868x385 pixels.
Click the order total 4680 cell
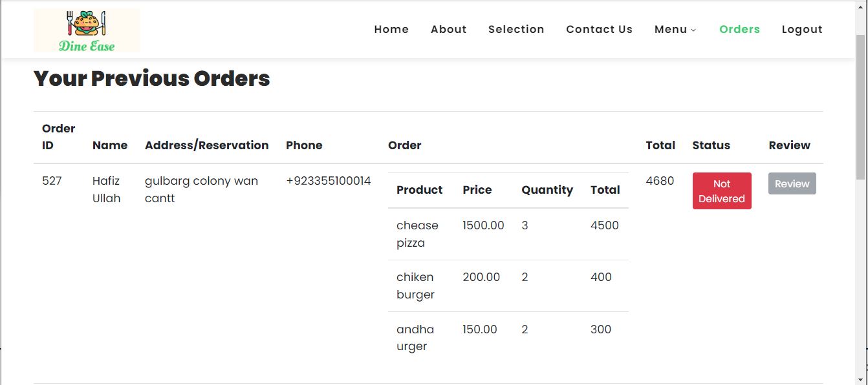pos(660,181)
